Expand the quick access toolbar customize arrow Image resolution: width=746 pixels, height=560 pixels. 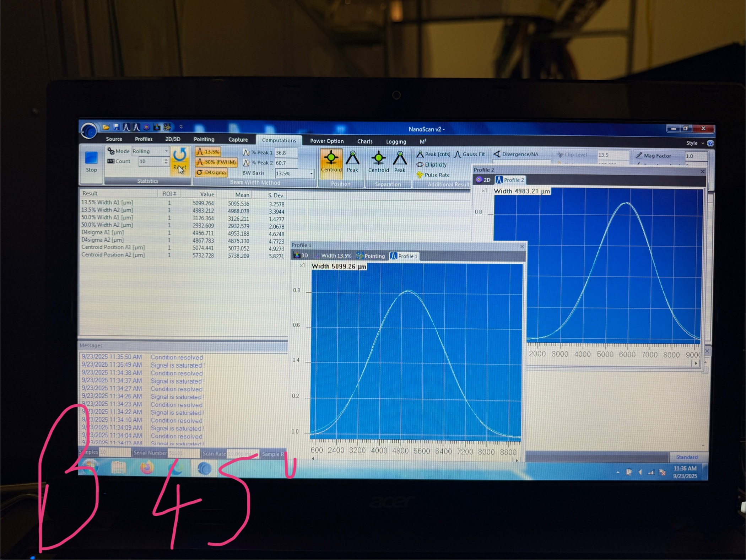(x=181, y=127)
